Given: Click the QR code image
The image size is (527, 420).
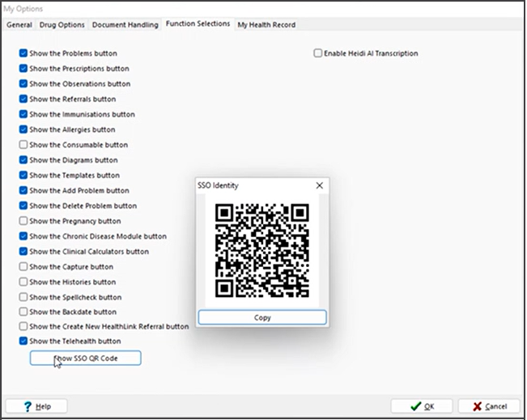Looking at the screenshot, I should pos(261,251).
